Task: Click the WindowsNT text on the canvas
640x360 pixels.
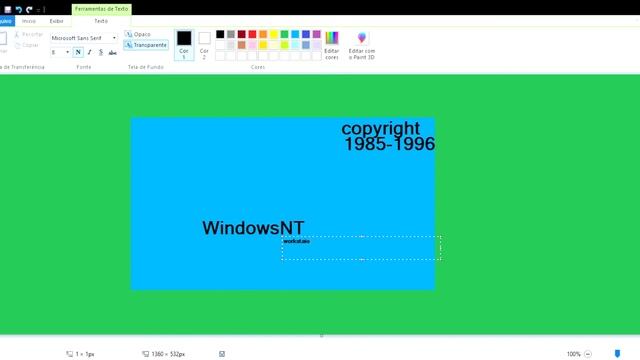Action: coord(253,228)
